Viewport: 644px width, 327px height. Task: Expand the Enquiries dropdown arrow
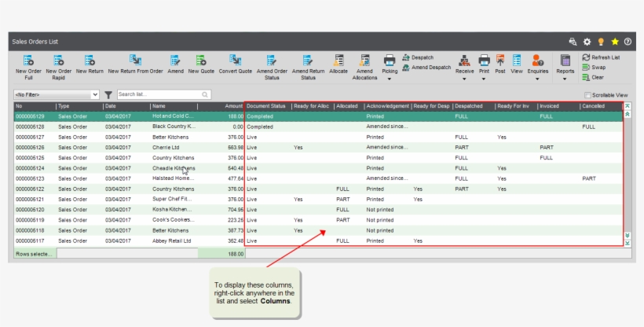pyautogui.click(x=538, y=79)
